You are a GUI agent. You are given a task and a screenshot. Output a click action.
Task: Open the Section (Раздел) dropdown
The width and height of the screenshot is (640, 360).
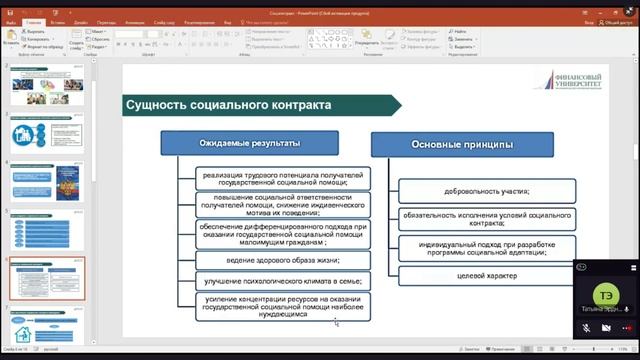point(97,47)
